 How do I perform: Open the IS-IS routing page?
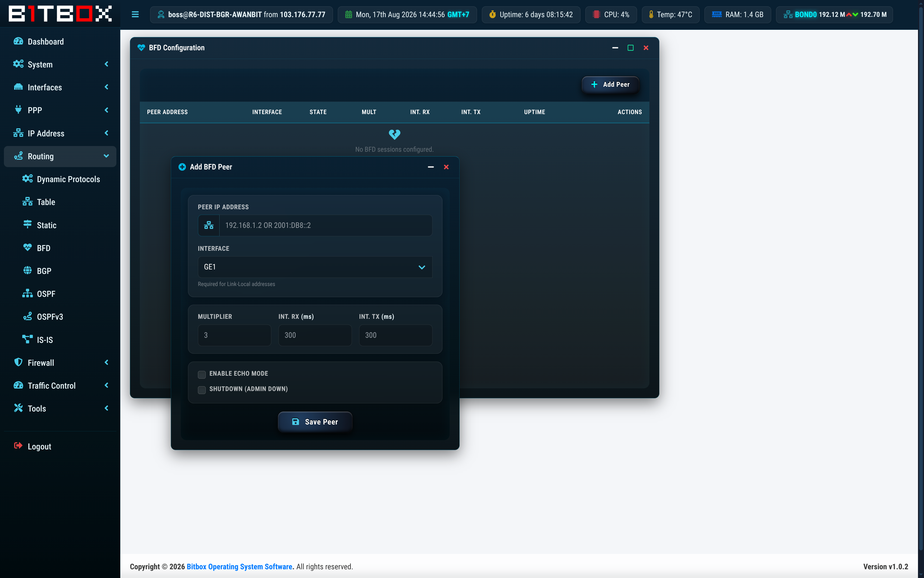point(60,340)
